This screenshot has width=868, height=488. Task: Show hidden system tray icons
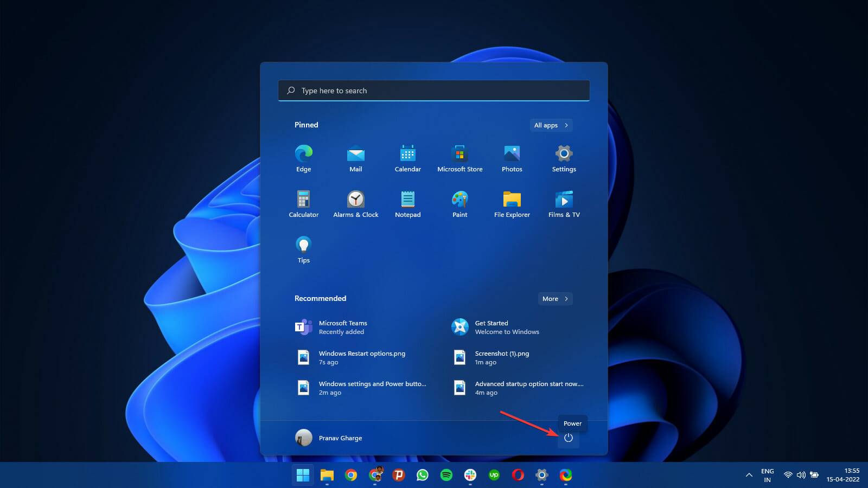(749, 474)
